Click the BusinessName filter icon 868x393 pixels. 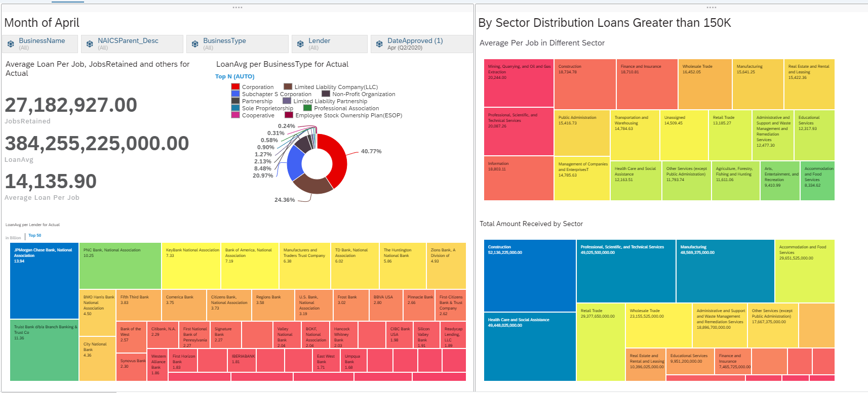click(11, 44)
